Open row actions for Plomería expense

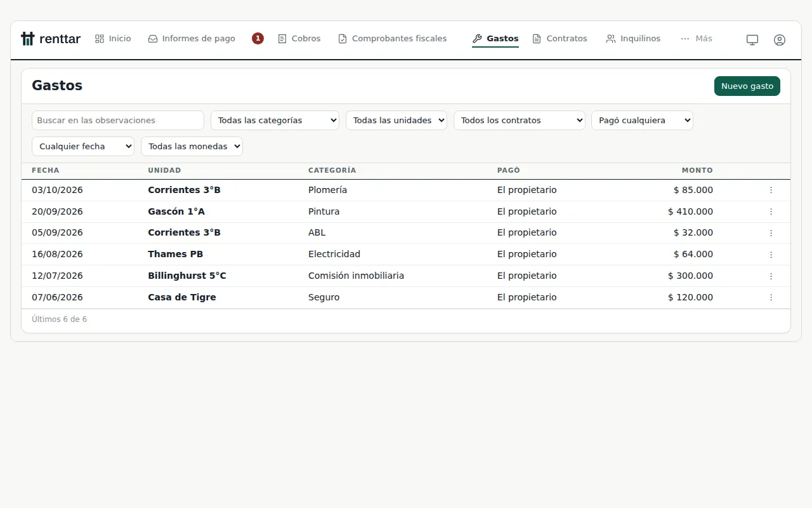771,190
